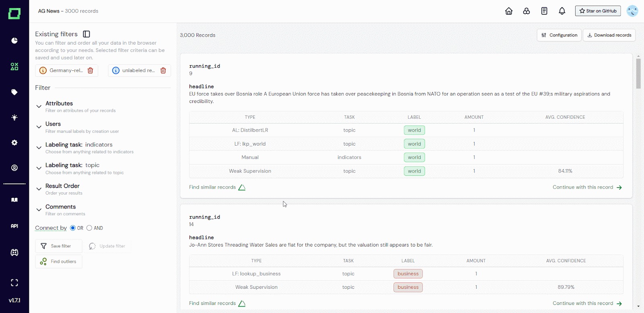Open the user avatar in top right
Viewport: 644px width, 313px height.
pos(632,11)
